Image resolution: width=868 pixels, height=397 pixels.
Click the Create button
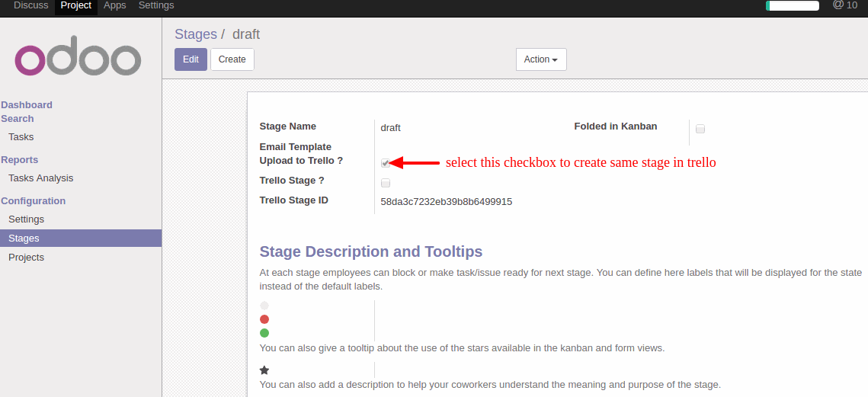coord(232,59)
